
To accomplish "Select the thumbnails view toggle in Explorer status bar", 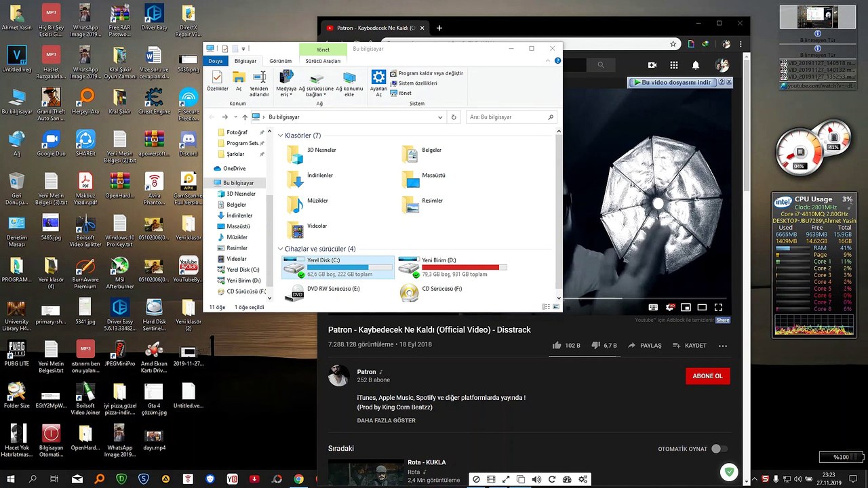I will (x=556, y=307).
